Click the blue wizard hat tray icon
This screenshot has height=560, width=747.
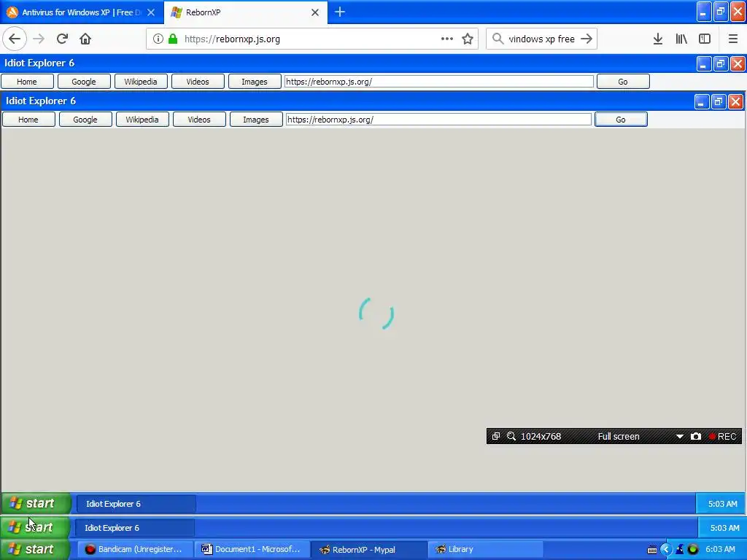click(680, 550)
